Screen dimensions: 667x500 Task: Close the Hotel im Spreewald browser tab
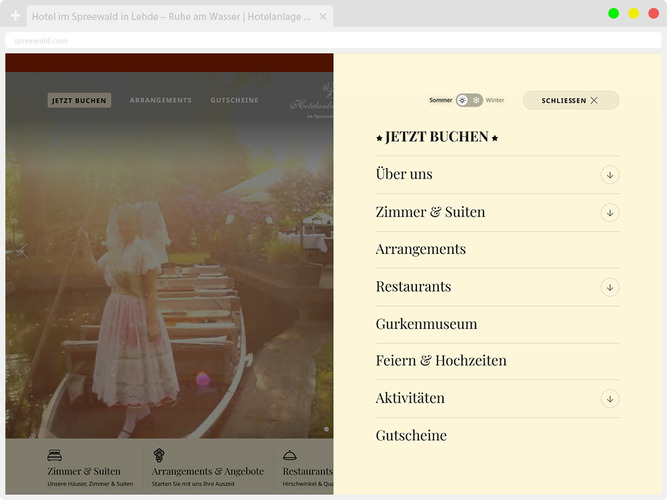pos(323,16)
